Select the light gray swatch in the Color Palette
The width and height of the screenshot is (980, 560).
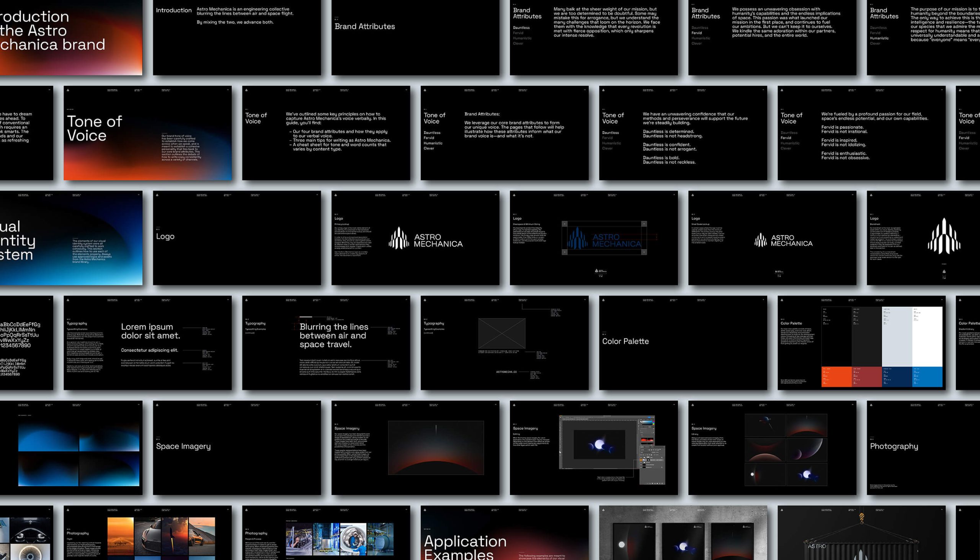[897, 336]
